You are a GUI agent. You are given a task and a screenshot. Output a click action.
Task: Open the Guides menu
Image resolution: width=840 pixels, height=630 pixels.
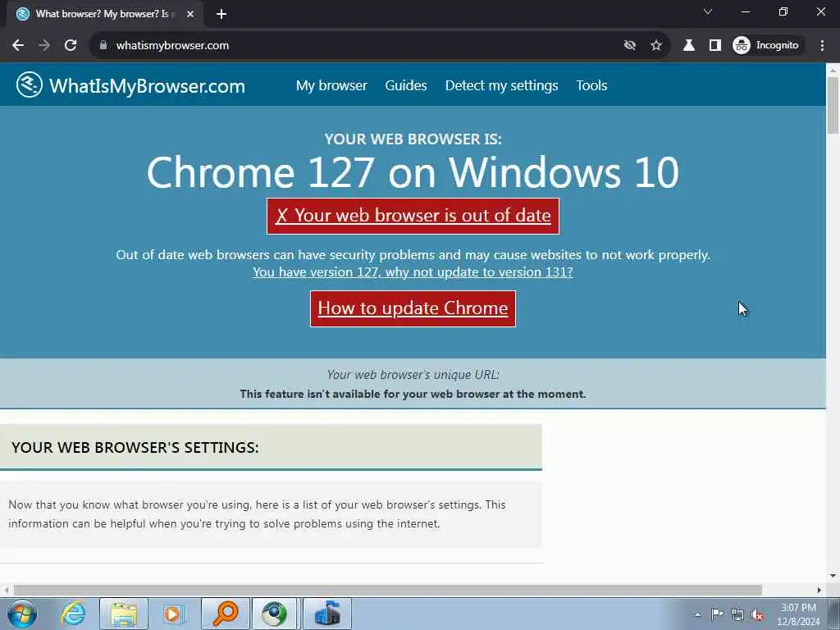[406, 85]
